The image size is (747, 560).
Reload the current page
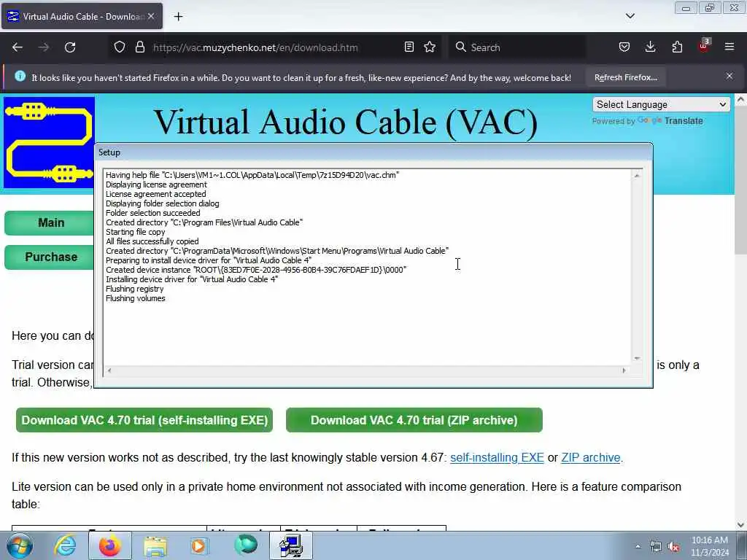[x=70, y=47]
